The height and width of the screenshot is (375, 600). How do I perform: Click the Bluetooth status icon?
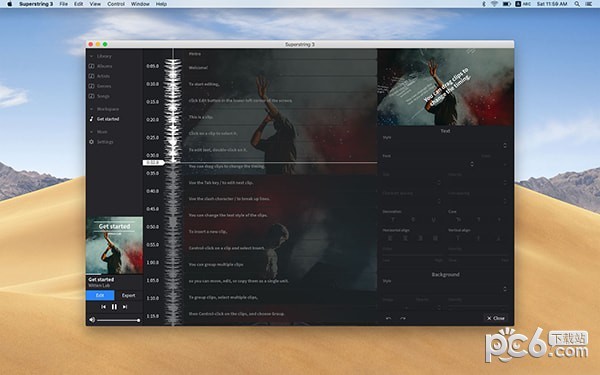point(484,4)
